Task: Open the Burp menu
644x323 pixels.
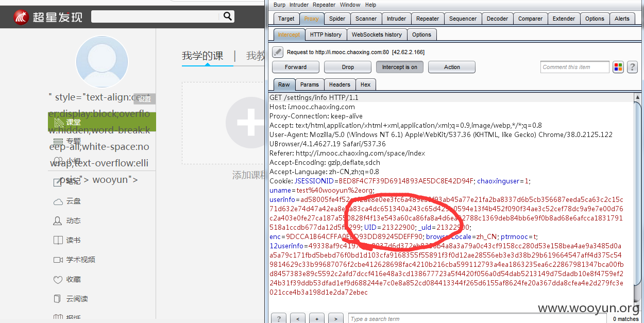Action: (x=279, y=5)
